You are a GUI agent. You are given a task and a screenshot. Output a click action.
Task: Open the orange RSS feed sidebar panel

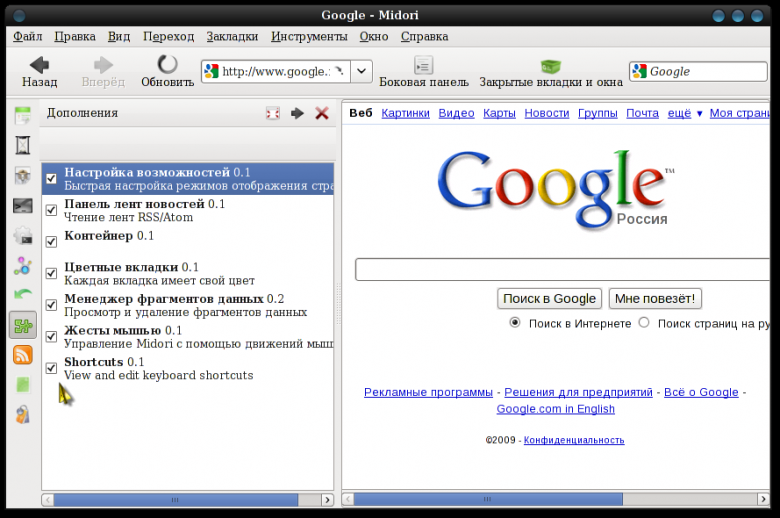pos(22,355)
